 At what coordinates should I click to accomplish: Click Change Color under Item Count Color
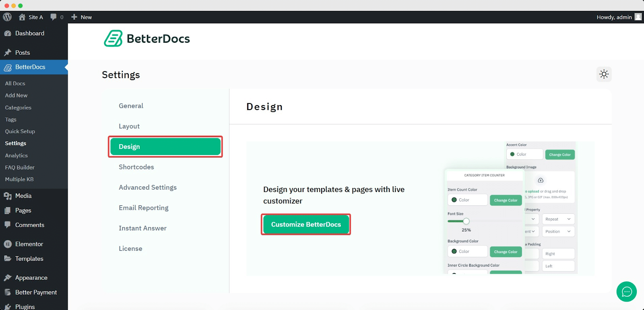coord(506,200)
